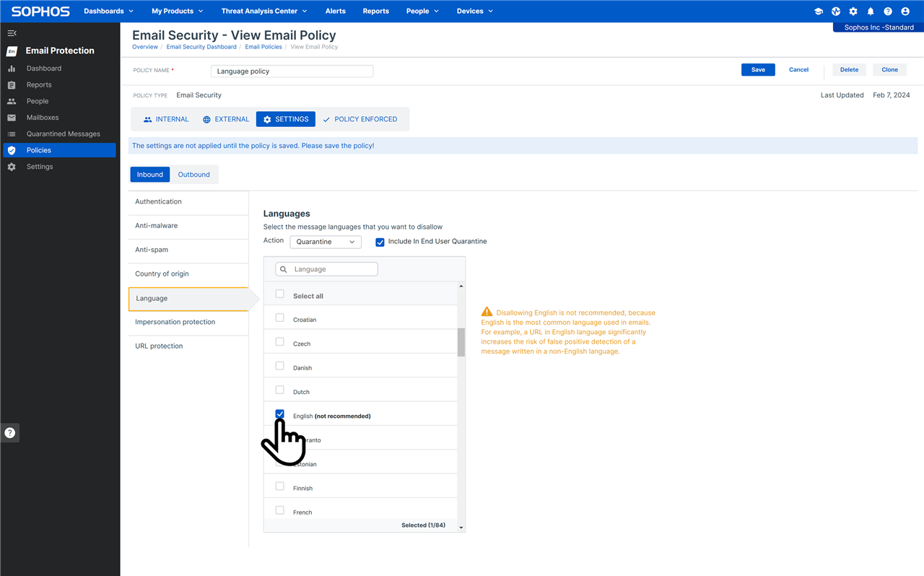
Task: Uncheck the English (not recommended) checkbox
Action: pos(280,414)
